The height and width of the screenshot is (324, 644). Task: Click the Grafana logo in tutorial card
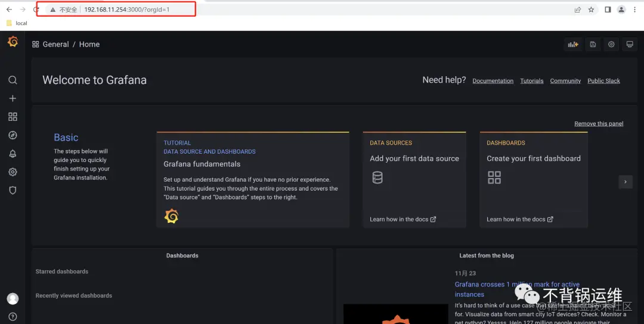(171, 216)
